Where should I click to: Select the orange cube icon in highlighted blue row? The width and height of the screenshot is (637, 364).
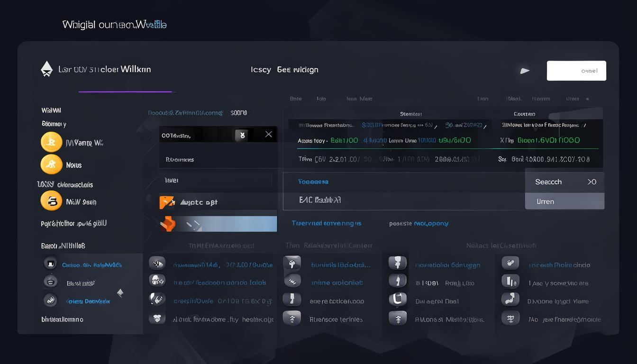(x=167, y=224)
